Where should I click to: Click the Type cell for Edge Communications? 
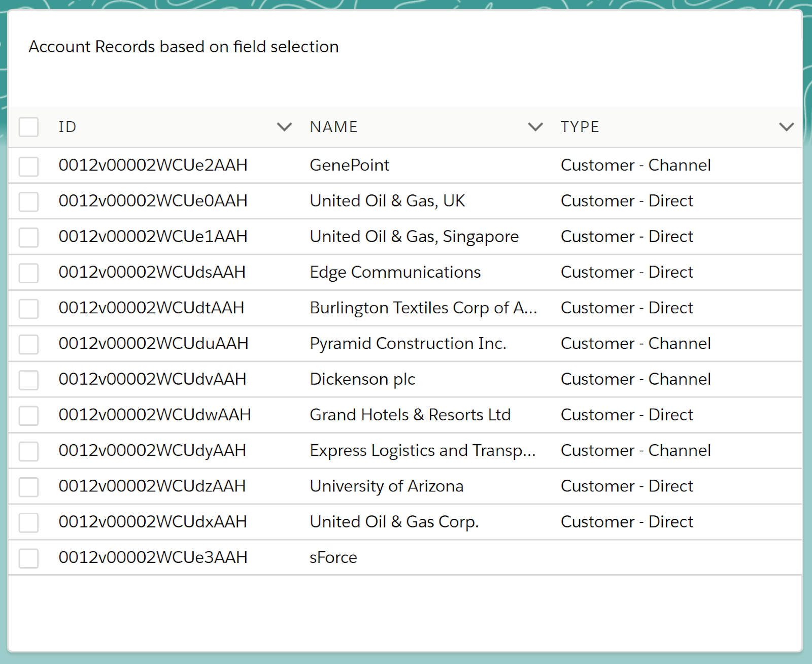(627, 272)
